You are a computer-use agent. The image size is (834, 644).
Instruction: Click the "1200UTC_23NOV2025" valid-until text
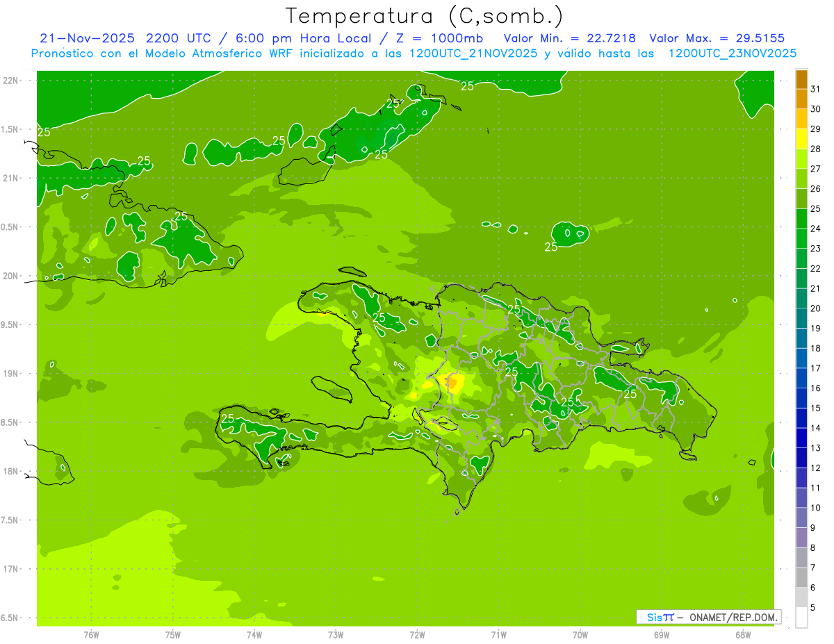pos(733,53)
